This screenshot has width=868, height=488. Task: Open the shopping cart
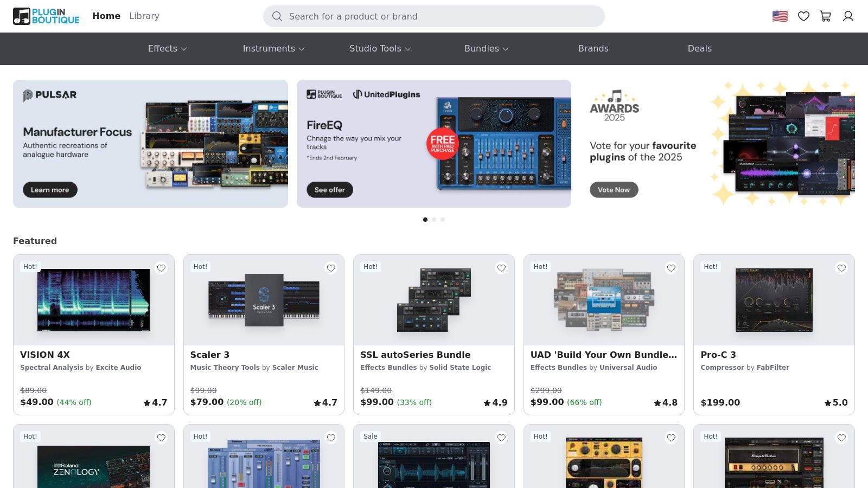click(x=826, y=16)
